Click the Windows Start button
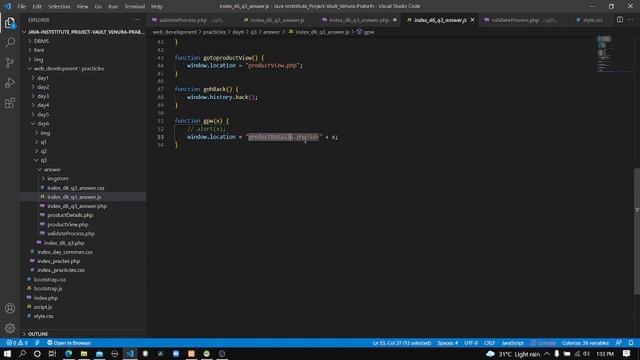The image size is (640, 360). (x=7, y=353)
